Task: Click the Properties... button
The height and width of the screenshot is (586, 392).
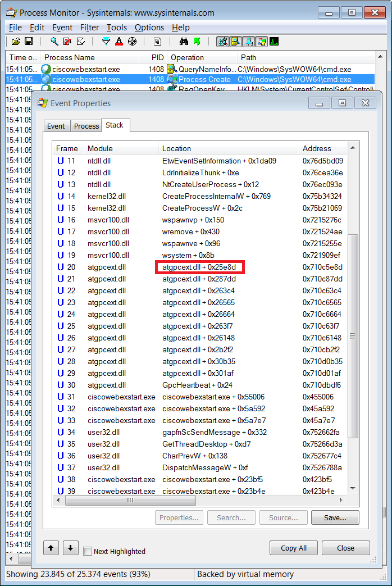Action: 179,517
